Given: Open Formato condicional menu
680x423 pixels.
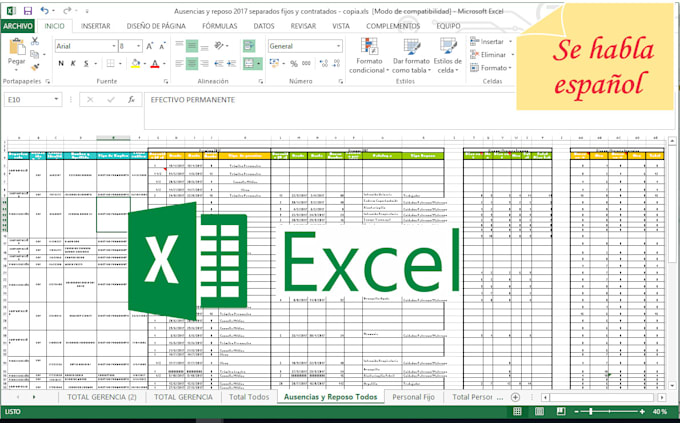Looking at the screenshot, I should click(369, 56).
